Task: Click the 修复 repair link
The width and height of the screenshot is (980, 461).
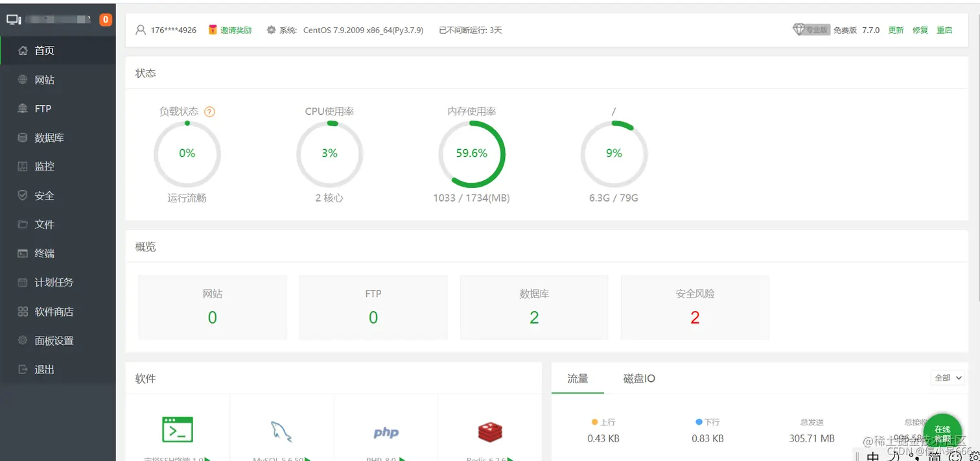Action: click(x=920, y=30)
